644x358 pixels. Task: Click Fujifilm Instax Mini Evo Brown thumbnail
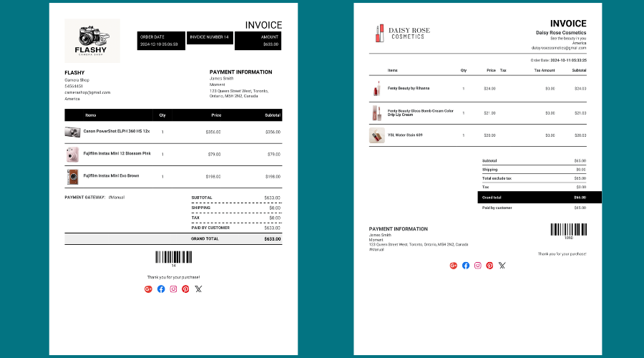point(72,177)
